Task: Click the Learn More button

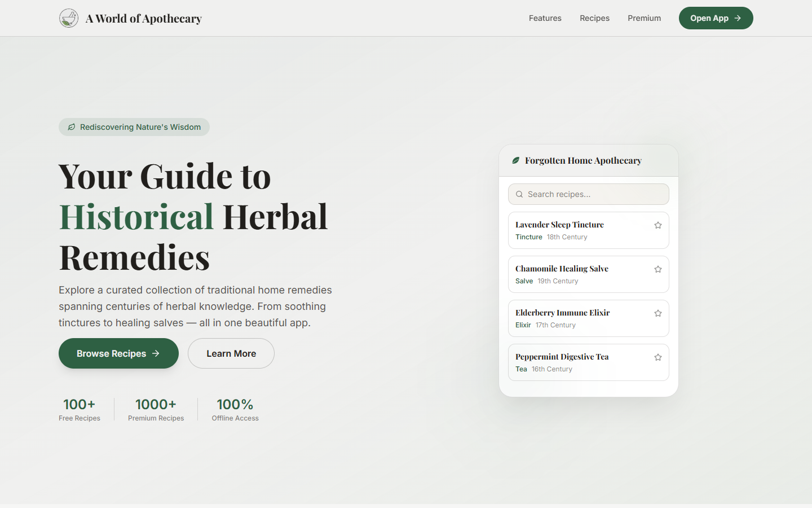Action: click(x=231, y=353)
